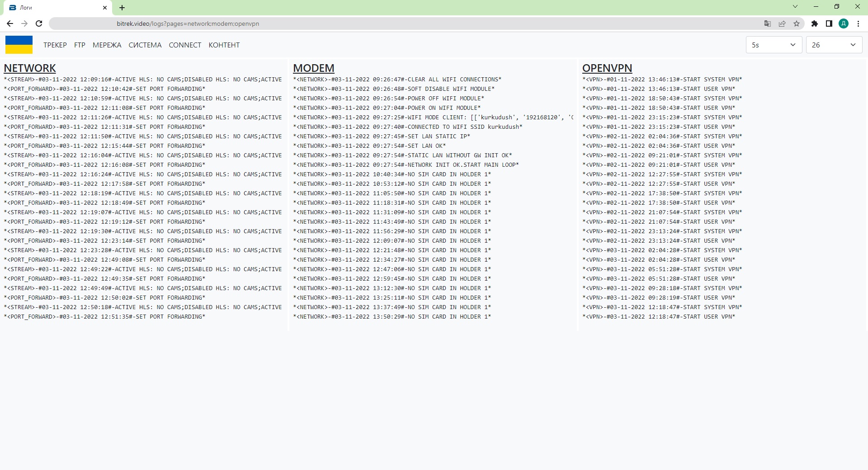Expand the 5s refresh interval dropdown
This screenshot has height=470, width=868.
point(774,45)
